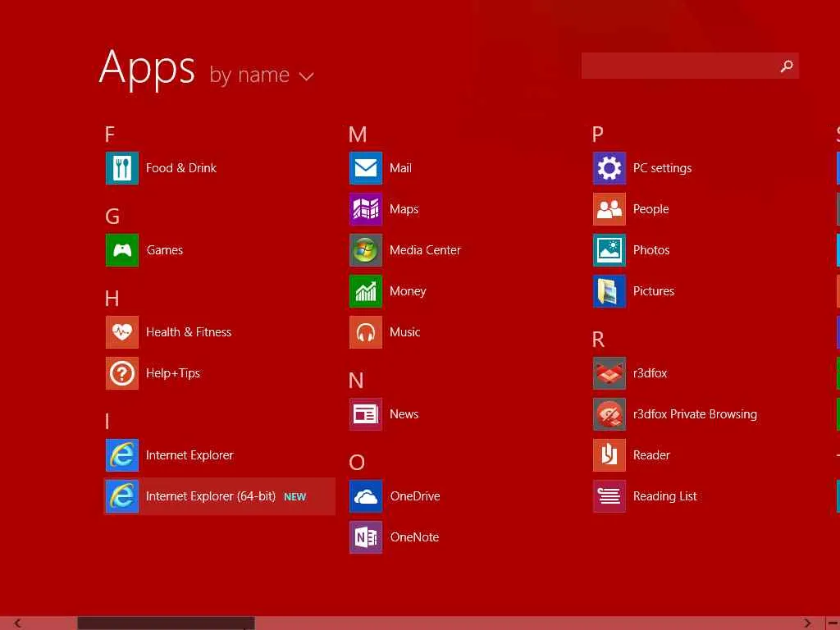
Task: Click the search magnifier icon
Action: (x=787, y=66)
